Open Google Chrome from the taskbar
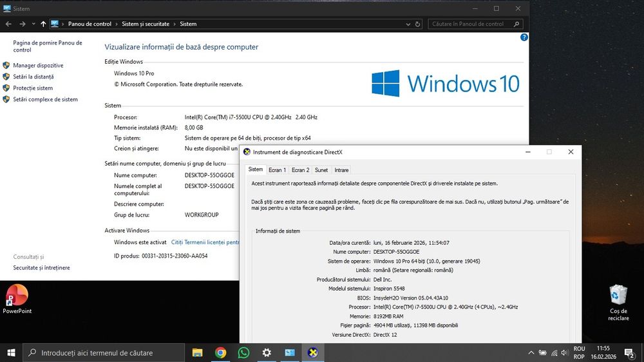The width and height of the screenshot is (644, 362). tap(220, 352)
